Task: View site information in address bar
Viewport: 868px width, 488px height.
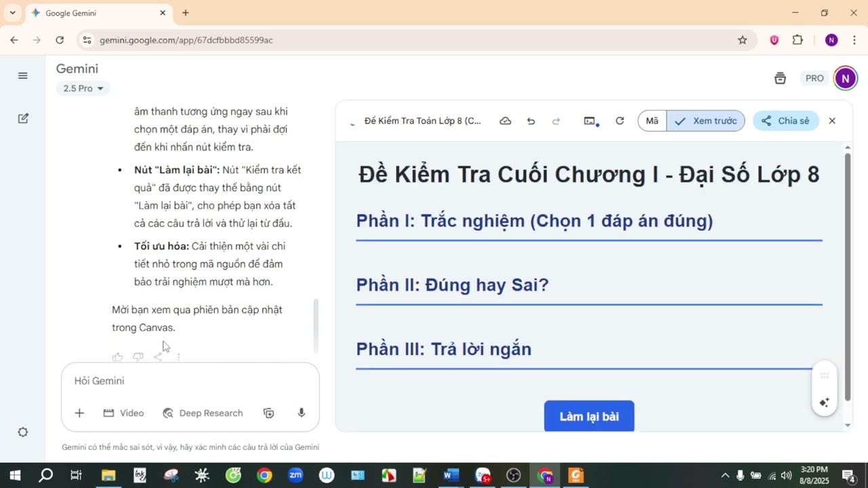Action: [x=87, y=40]
